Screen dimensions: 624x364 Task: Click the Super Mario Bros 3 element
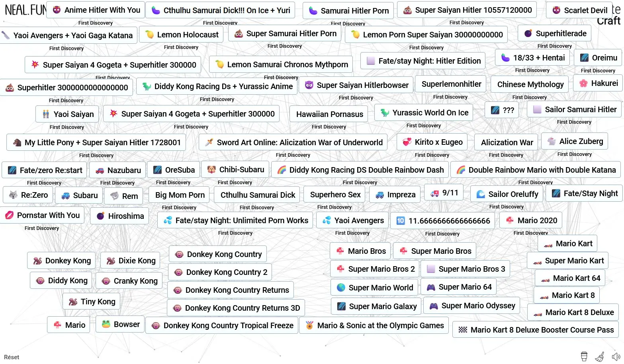click(x=466, y=269)
